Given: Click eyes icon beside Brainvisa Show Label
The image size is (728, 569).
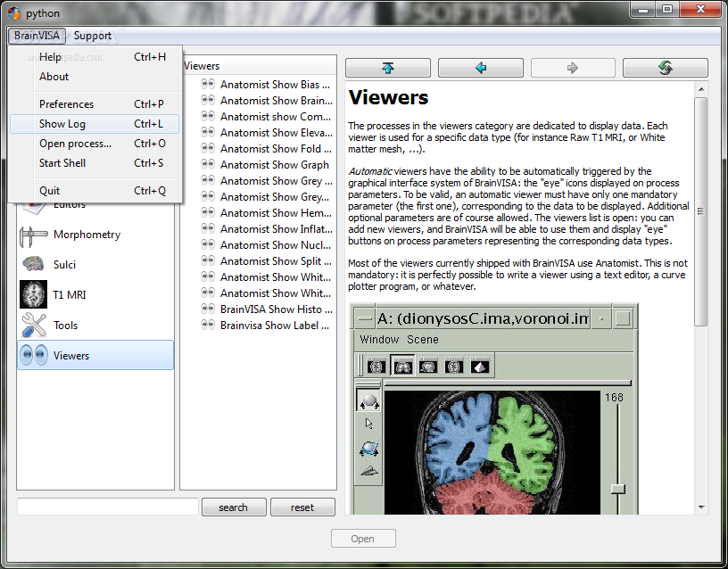Looking at the screenshot, I should click(208, 325).
